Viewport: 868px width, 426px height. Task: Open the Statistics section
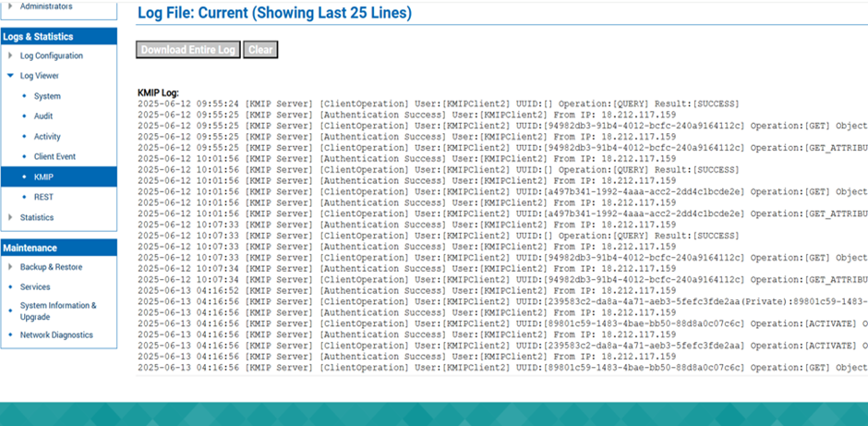click(x=37, y=218)
